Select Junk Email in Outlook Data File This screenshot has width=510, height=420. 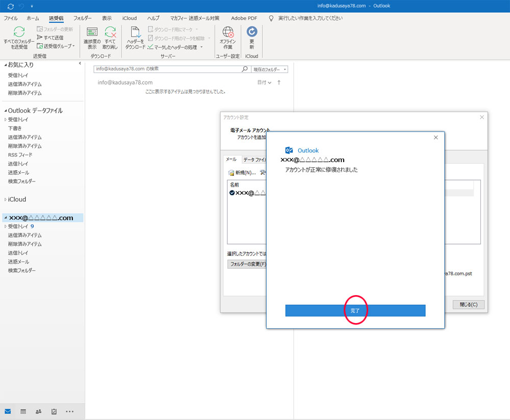tap(18, 173)
